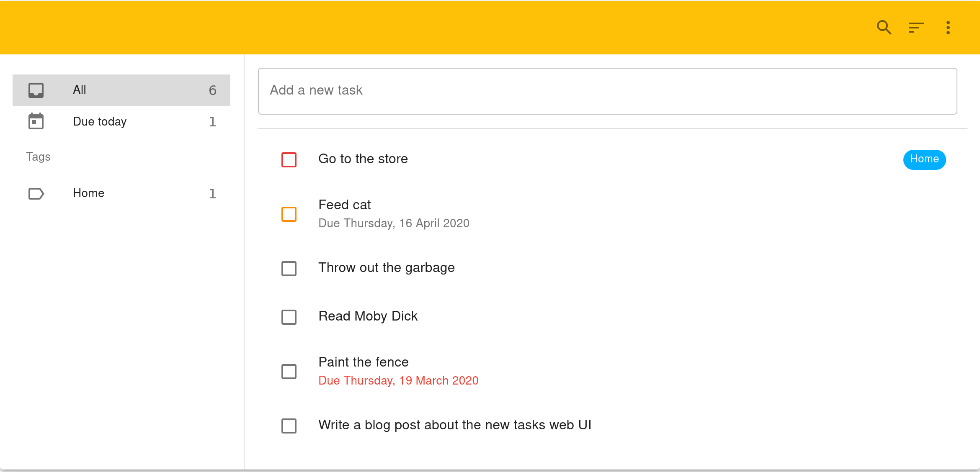Open the sort options icon
Viewport: 980px width, 472px height.
click(x=916, y=28)
